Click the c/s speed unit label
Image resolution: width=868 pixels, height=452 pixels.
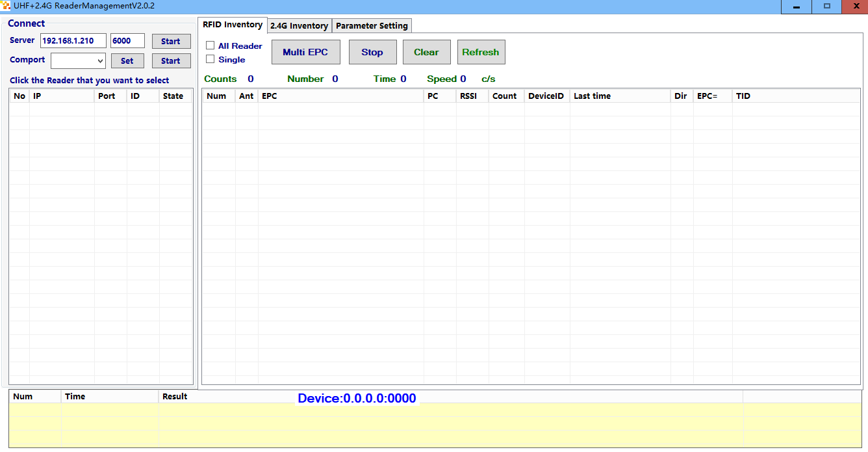click(488, 79)
